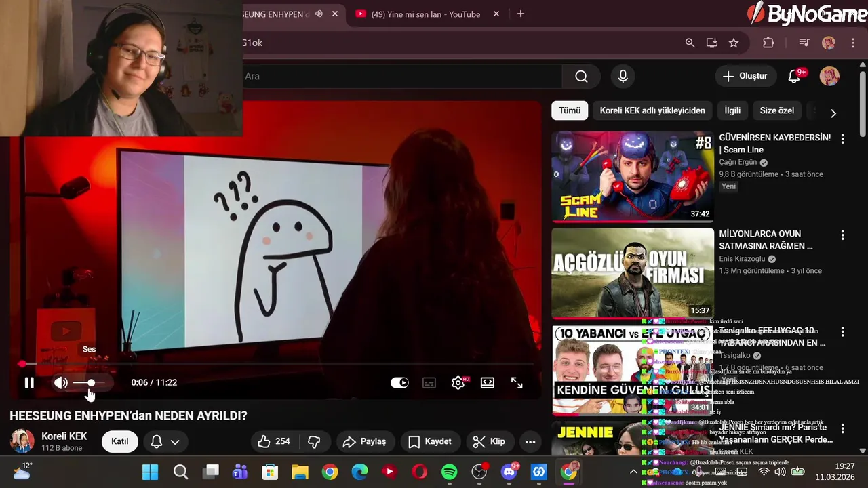This screenshot has width=868, height=488.
Task: Select the Tümü filter chip
Action: point(570,110)
